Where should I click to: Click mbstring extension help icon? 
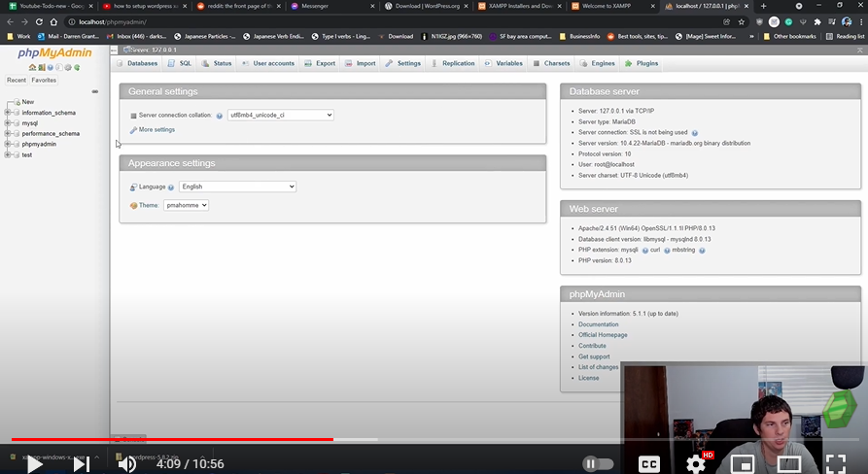pyautogui.click(x=702, y=251)
